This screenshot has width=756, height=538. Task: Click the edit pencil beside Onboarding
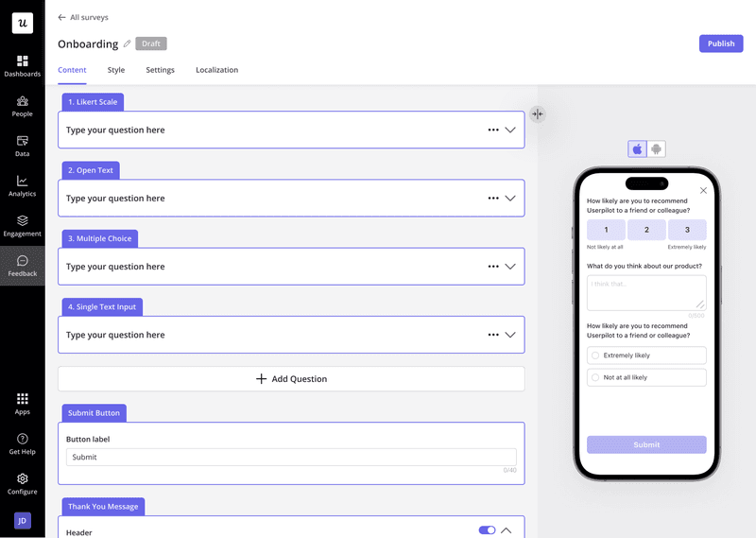tap(128, 44)
